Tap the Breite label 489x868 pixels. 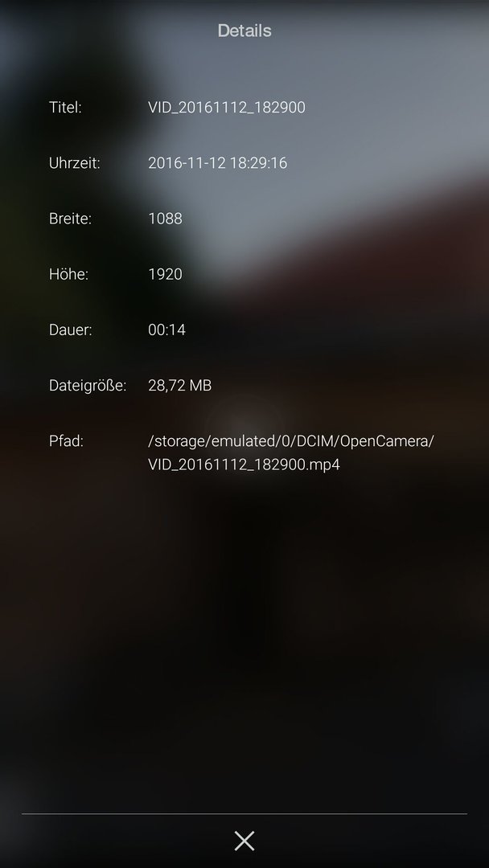coord(70,219)
